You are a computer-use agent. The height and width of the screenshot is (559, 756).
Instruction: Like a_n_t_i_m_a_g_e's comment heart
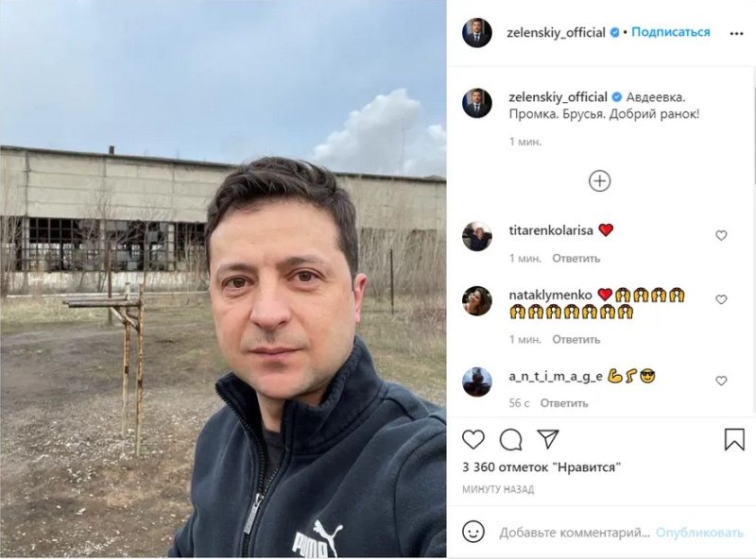tap(721, 381)
